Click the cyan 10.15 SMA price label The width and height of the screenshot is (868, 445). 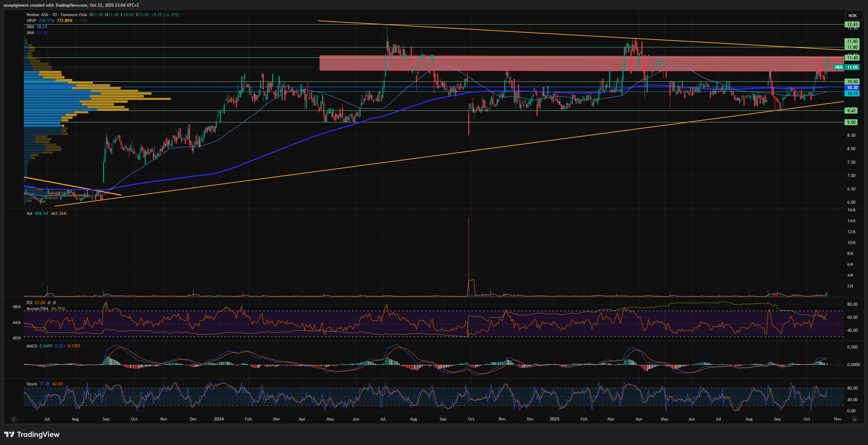(852, 94)
